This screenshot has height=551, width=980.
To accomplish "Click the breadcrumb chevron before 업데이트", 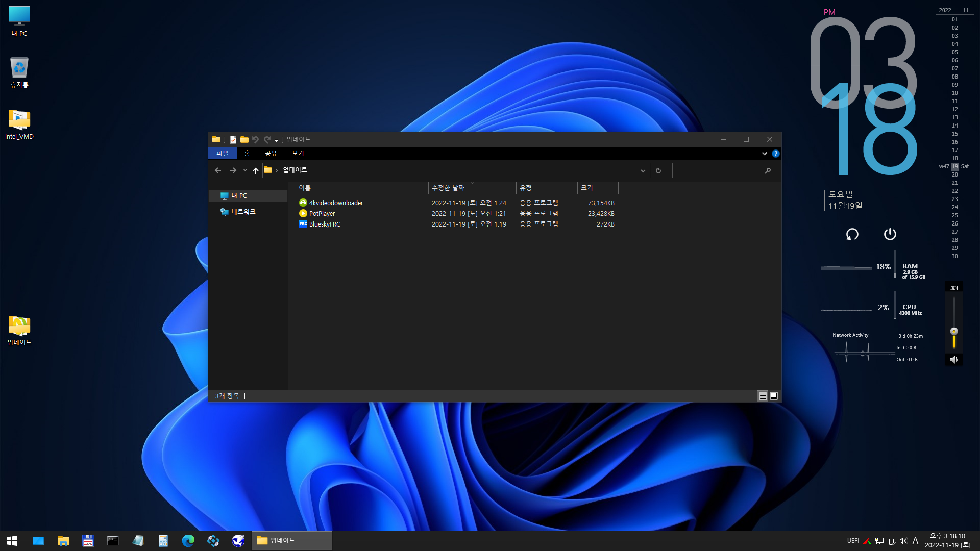I will tap(277, 170).
